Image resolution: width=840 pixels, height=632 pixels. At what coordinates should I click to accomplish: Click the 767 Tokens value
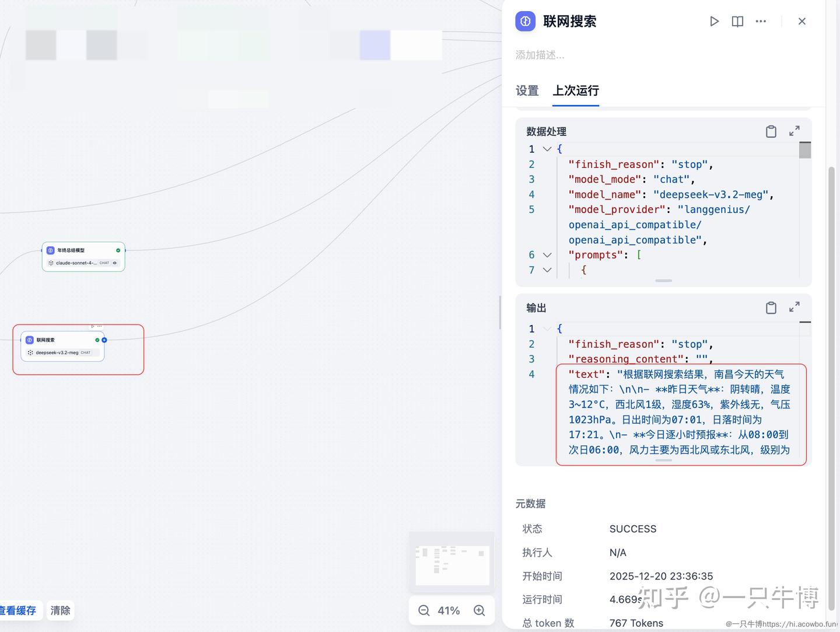tap(636, 623)
